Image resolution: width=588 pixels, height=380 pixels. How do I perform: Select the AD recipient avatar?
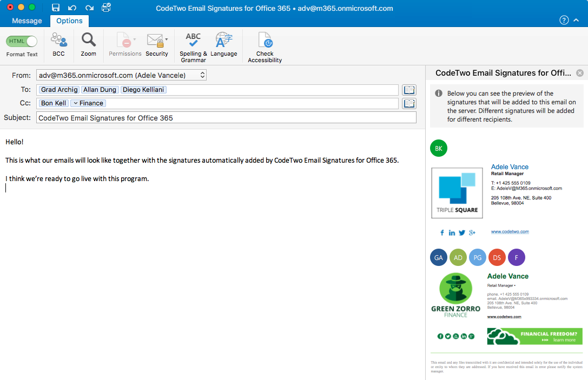458,257
